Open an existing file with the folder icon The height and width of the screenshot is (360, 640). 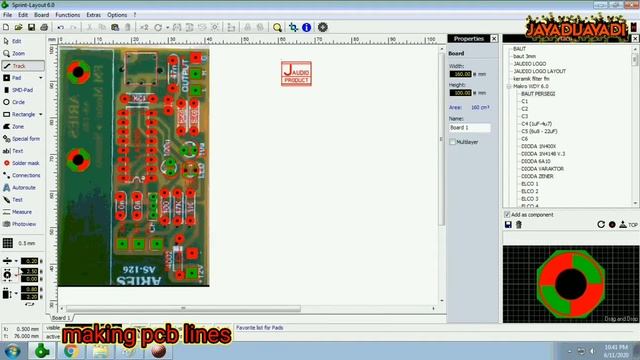(18, 27)
